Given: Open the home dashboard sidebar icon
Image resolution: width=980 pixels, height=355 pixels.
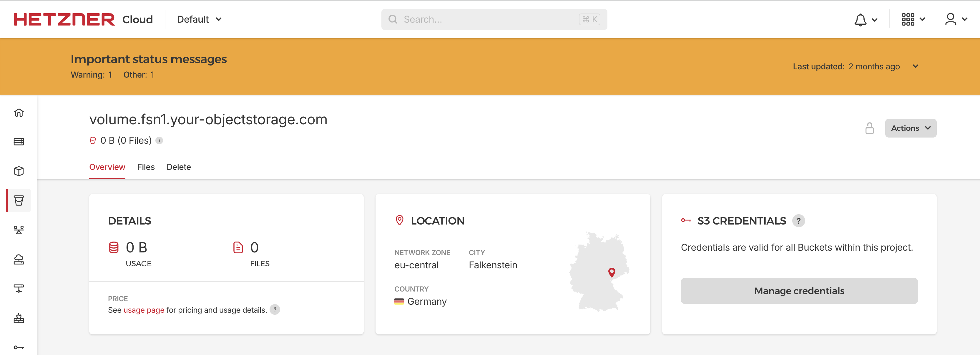Looking at the screenshot, I should tap(19, 113).
